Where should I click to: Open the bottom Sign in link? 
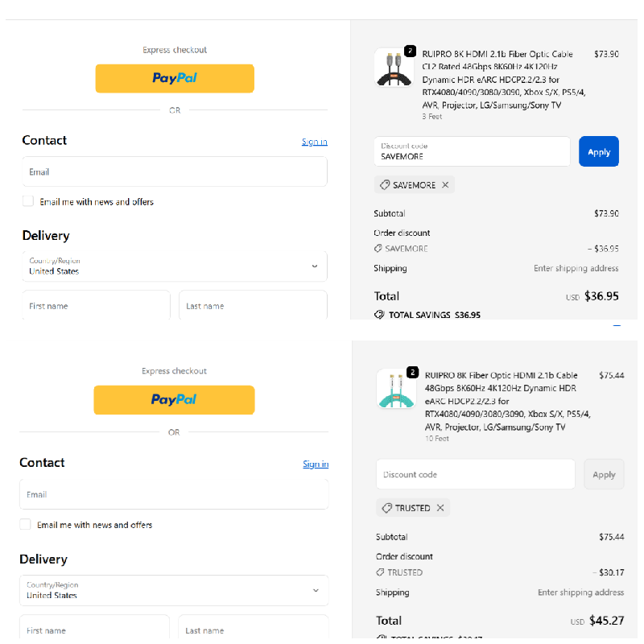tap(315, 464)
